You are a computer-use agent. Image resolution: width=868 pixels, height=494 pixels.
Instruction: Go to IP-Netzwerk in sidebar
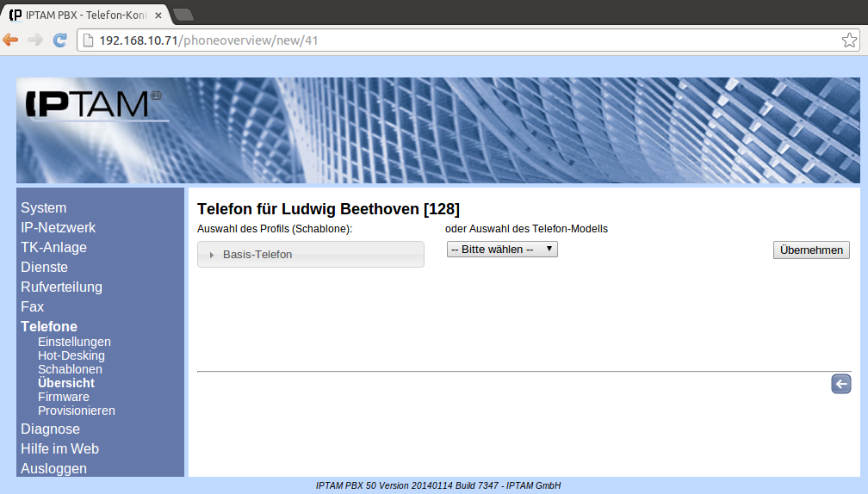pos(58,227)
